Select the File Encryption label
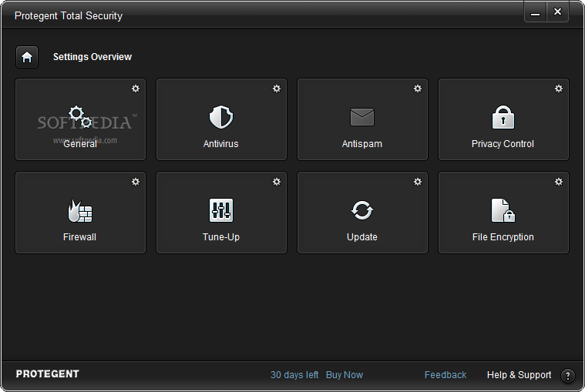Viewport: 585px width, 392px height. [x=503, y=237]
